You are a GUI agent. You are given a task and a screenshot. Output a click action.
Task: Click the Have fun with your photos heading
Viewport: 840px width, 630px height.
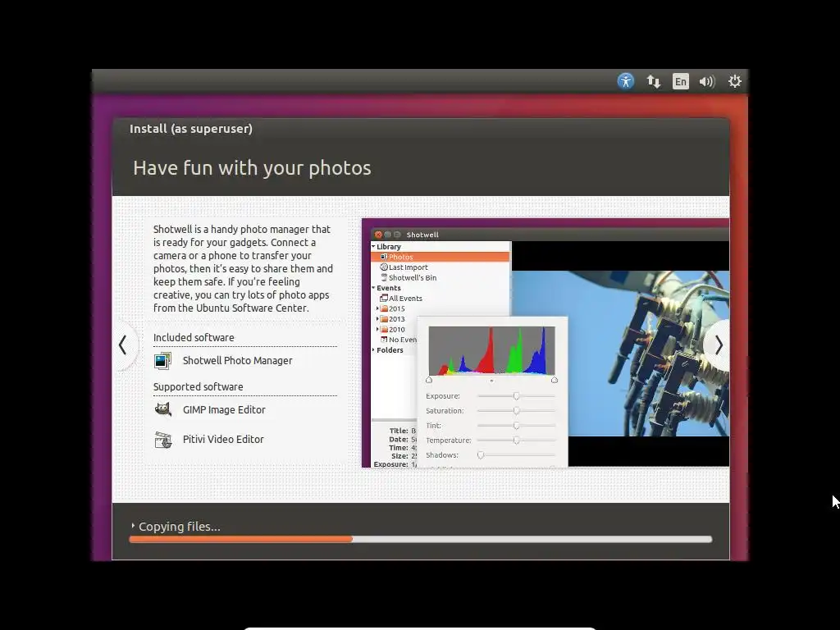click(x=252, y=167)
